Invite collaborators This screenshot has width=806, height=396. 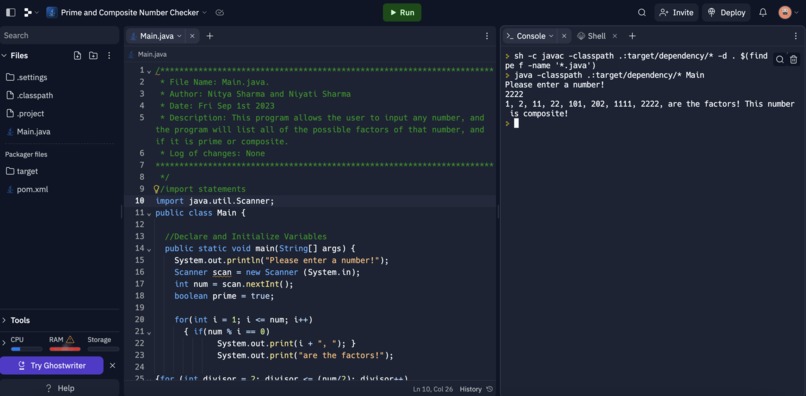[676, 12]
